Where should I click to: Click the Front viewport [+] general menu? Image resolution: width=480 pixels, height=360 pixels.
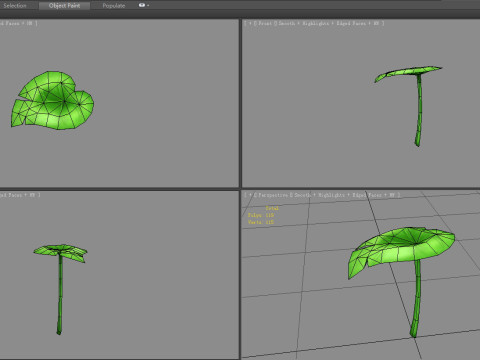(250, 23)
